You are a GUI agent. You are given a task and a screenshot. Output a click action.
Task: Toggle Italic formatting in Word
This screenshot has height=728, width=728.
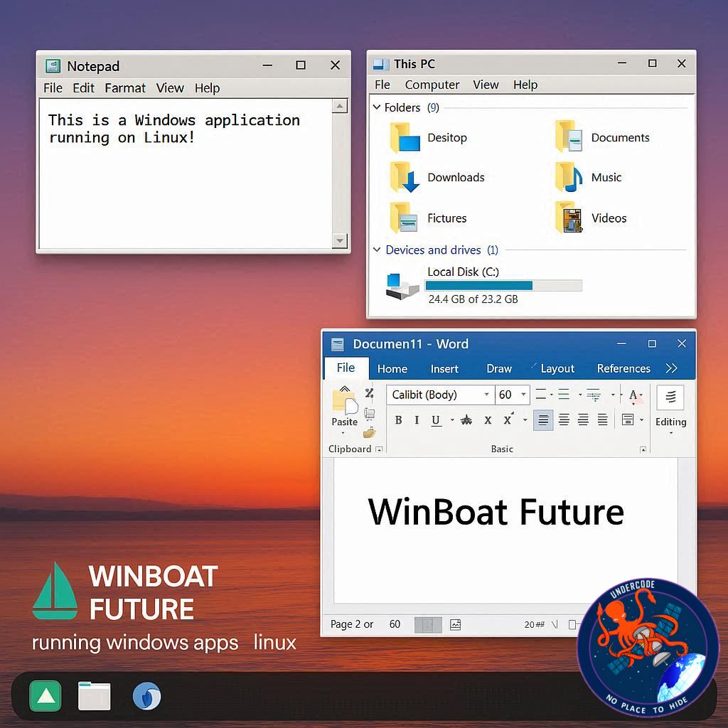click(417, 420)
